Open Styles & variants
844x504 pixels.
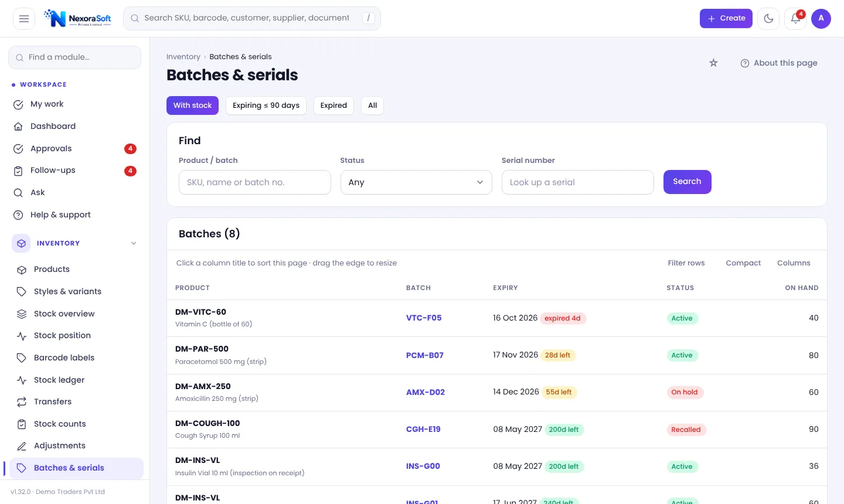[x=76, y=292]
